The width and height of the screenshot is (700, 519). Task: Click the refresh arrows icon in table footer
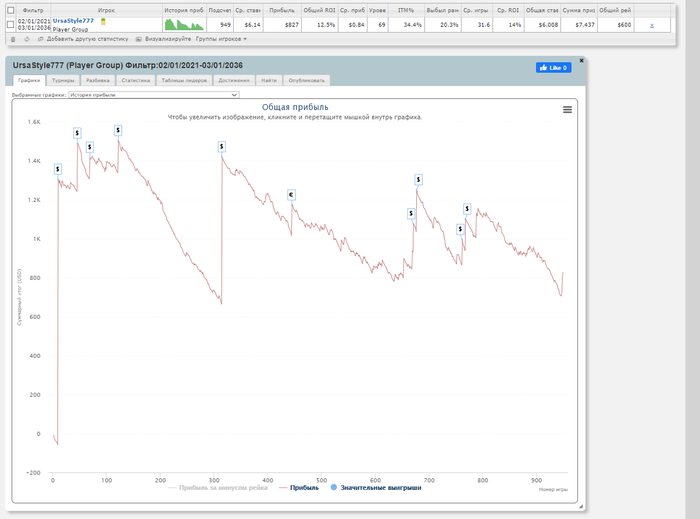pyautogui.click(x=27, y=39)
